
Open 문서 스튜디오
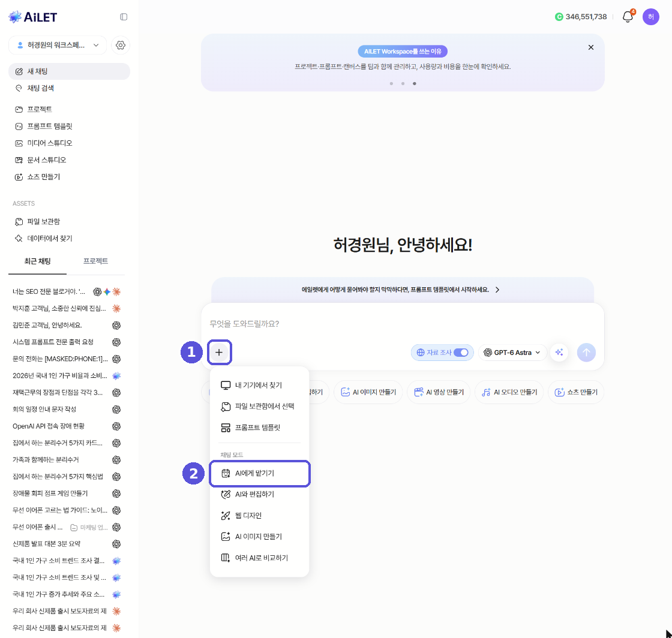click(69, 160)
